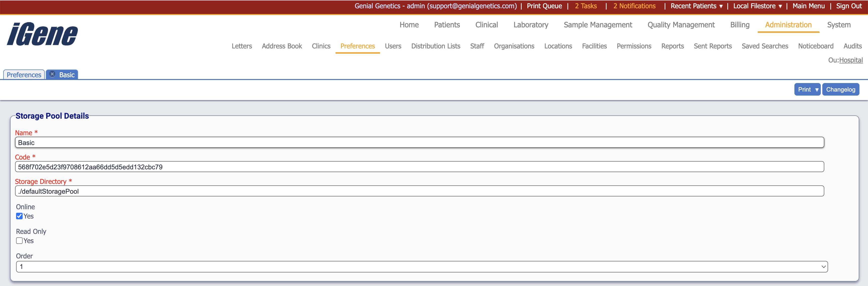Viewport: 868px width, 286px height.
Task: Focus the Storage Directory field
Action: tap(419, 191)
